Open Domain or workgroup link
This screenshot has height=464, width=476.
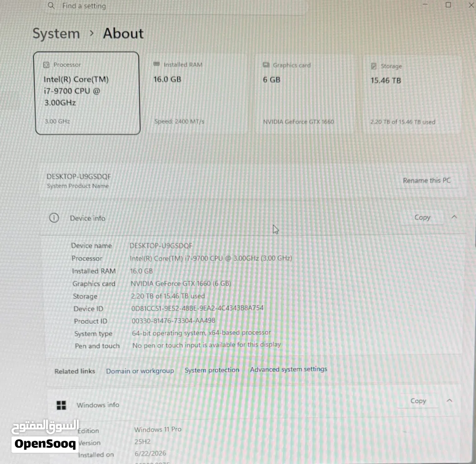140,371
